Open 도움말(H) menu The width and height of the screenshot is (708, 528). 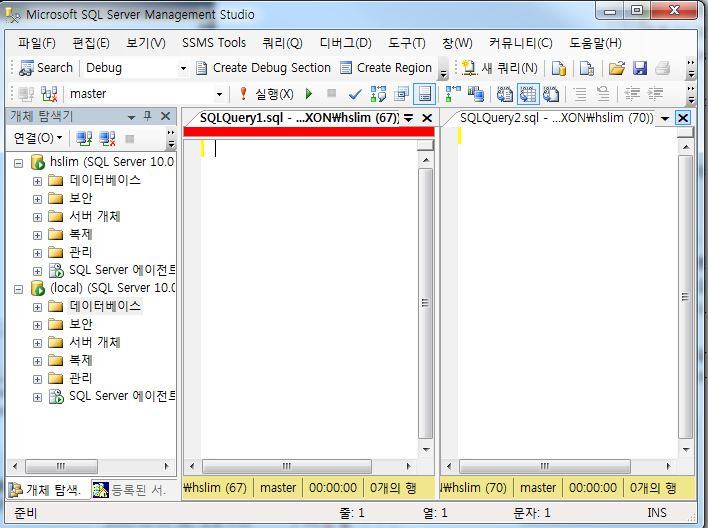coord(595,43)
